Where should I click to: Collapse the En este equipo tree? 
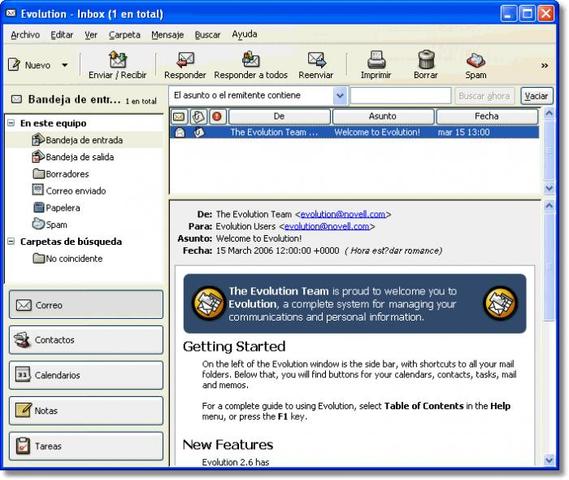point(11,123)
